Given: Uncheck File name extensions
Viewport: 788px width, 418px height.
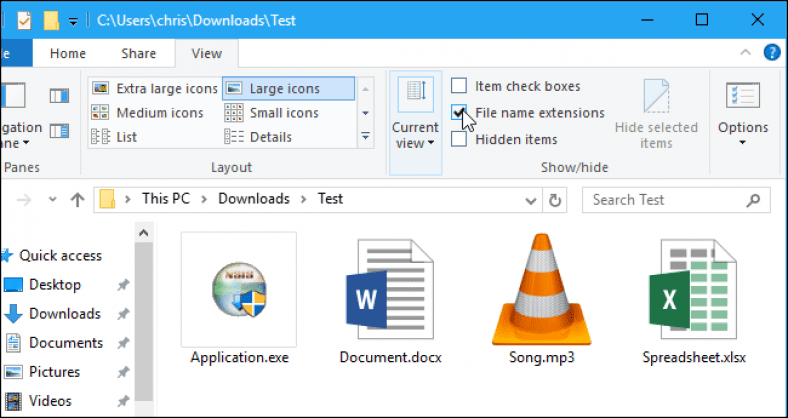Looking at the screenshot, I should 458,113.
